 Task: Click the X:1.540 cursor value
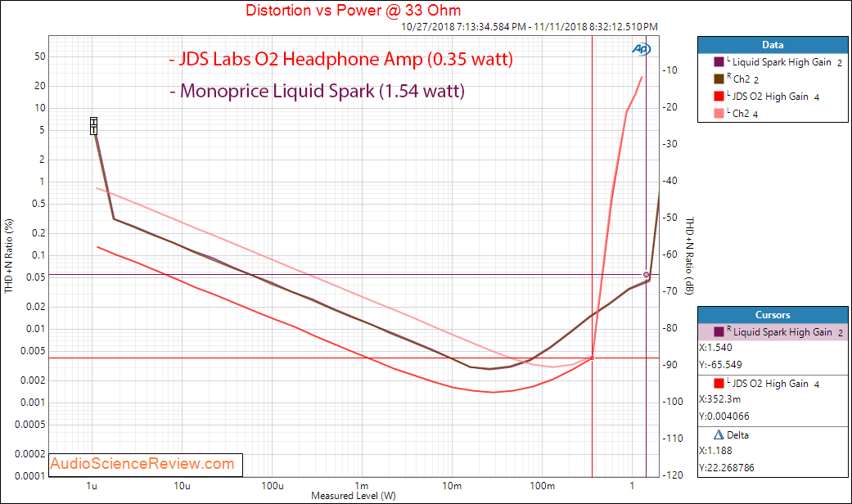pos(715,348)
